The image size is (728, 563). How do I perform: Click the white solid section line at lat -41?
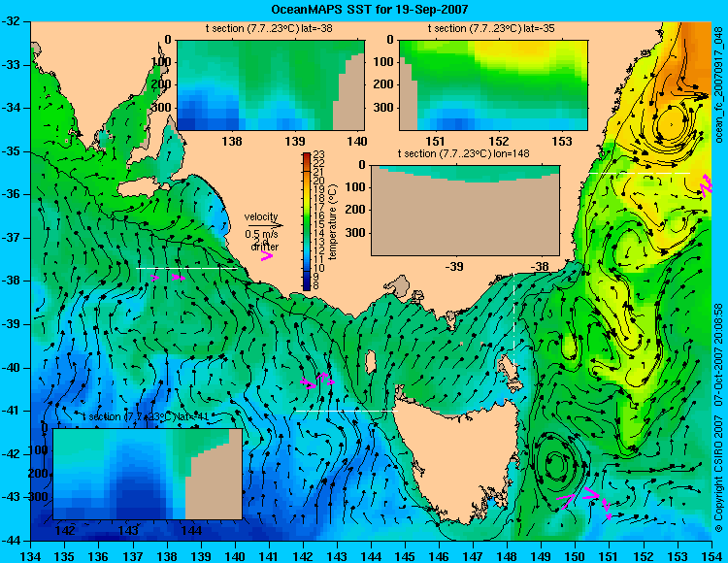point(347,411)
